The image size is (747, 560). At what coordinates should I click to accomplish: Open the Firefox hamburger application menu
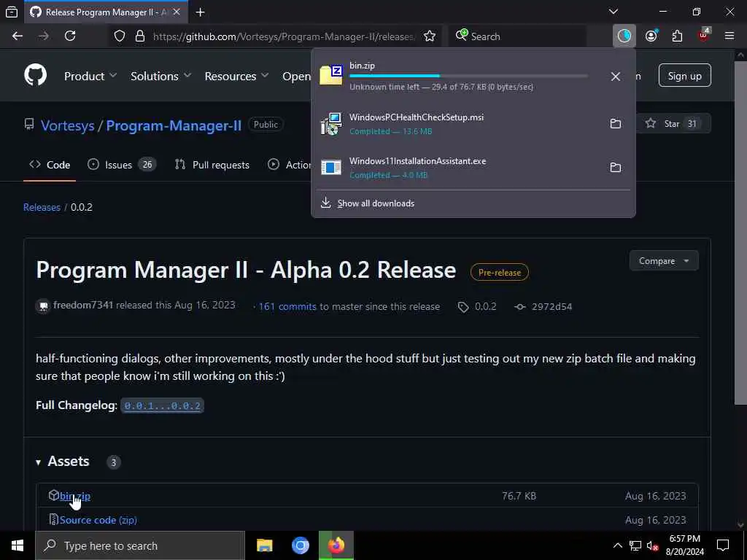(x=729, y=36)
